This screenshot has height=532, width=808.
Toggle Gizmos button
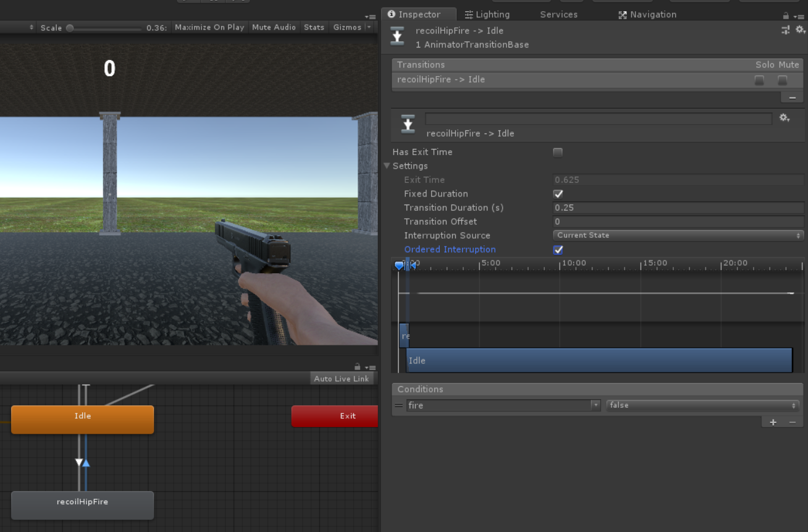point(347,27)
